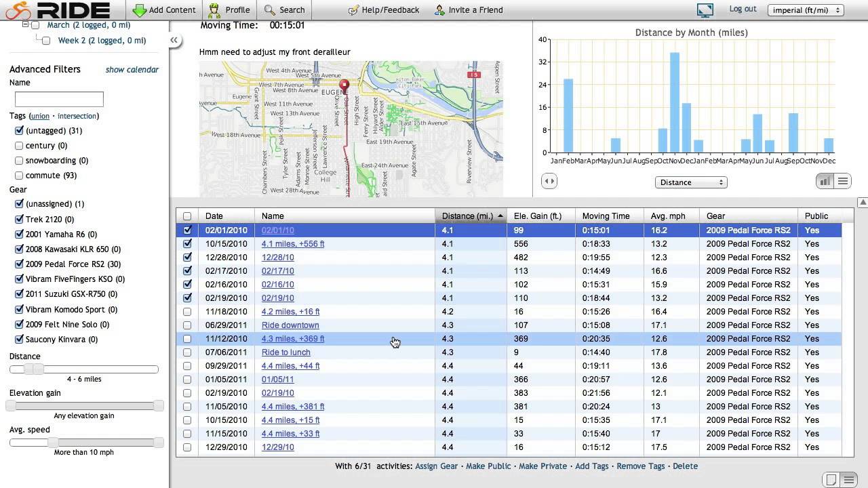Check the 11/18/2010 row checkbox
This screenshot has height=488, width=868.
pos(187,312)
